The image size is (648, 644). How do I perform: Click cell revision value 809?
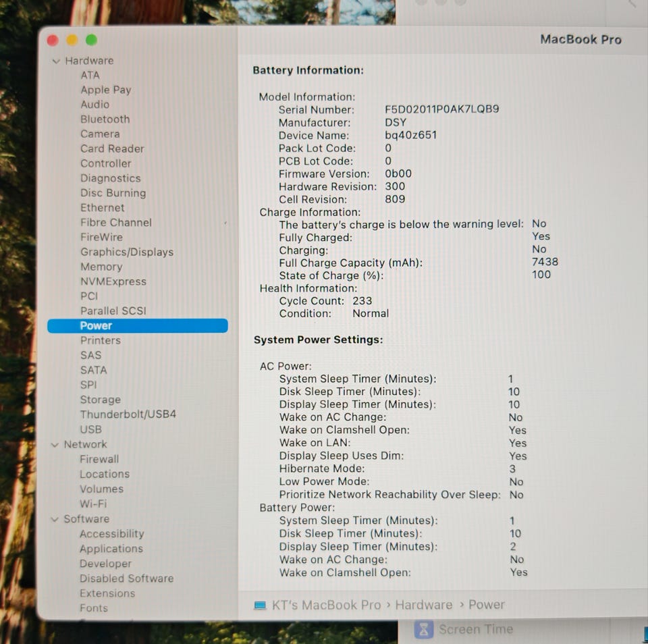395,199
